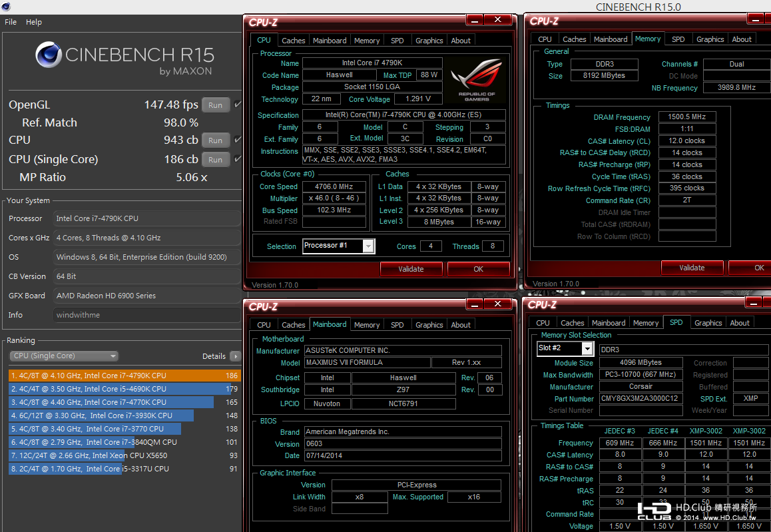Open CPU tab in CPU-Z Mainboard window
Screen dimensions: 771x532
(264, 324)
